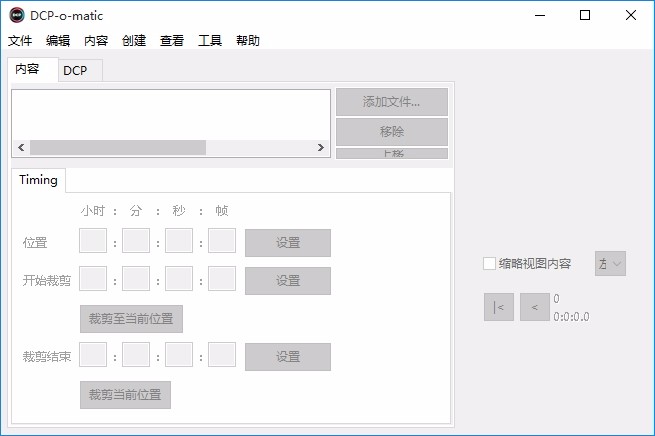Viewport: 655px width, 436px height.
Task: Open the 文件 menu
Action: pos(20,41)
